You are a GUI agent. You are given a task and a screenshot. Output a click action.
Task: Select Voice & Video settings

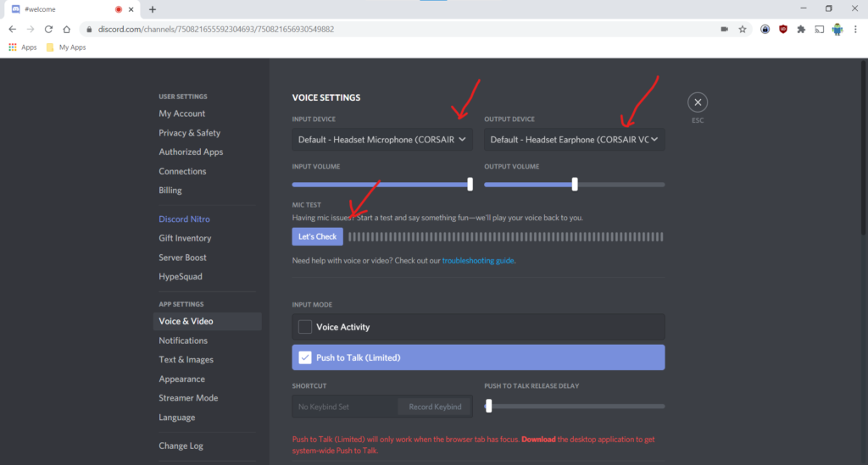point(207,321)
